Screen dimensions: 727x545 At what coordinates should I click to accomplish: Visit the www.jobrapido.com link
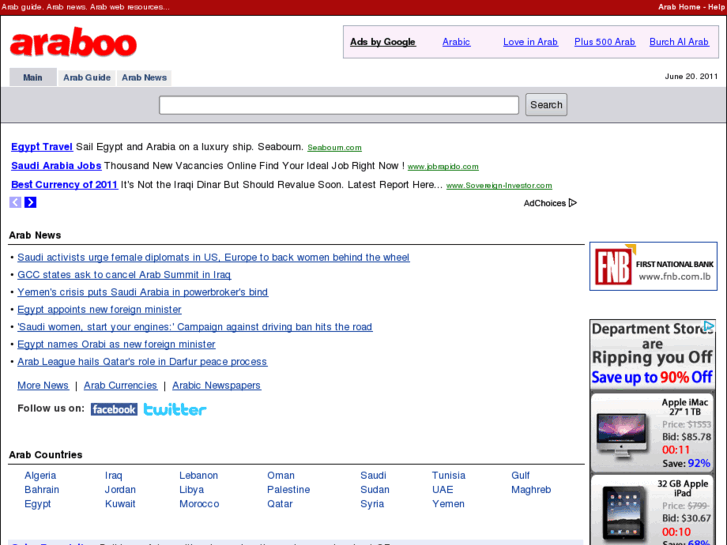click(x=443, y=167)
